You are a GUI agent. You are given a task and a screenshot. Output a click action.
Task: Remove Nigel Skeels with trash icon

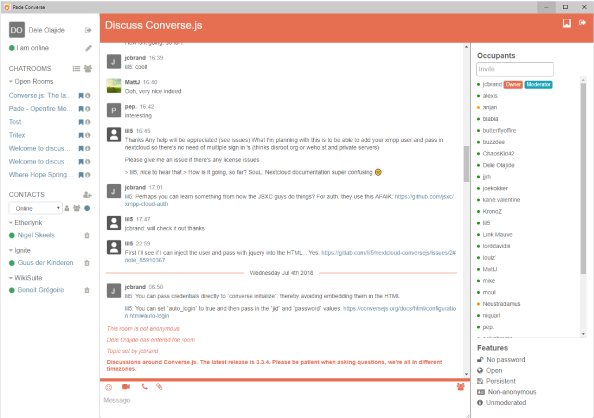pos(87,235)
